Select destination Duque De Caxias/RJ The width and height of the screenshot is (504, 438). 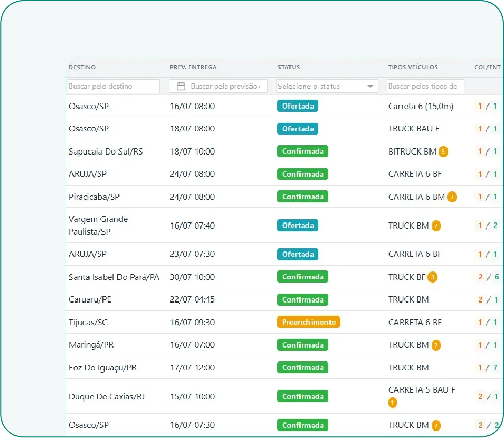click(x=107, y=397)
